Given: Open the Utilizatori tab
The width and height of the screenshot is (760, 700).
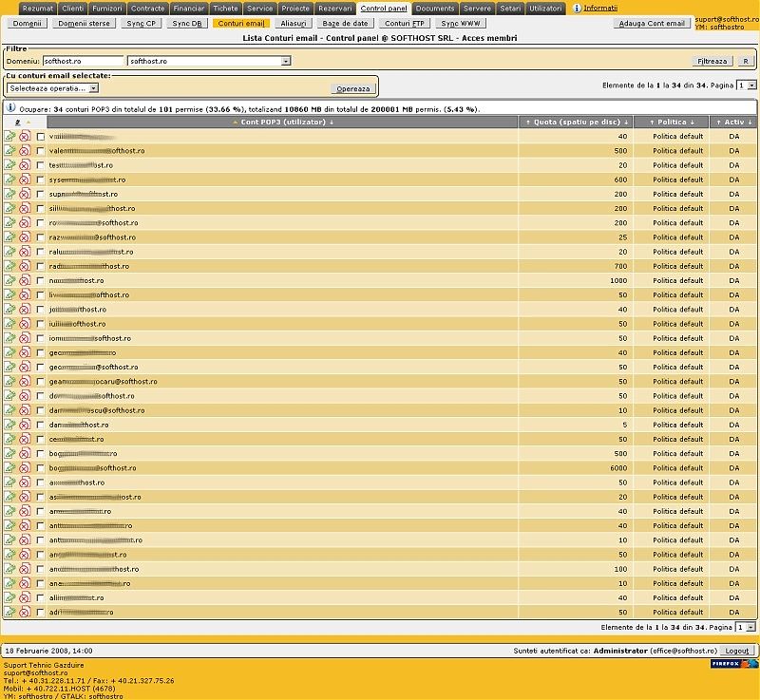Looking at the screenshot, I should pyautogui.click(x=545, y=9).
